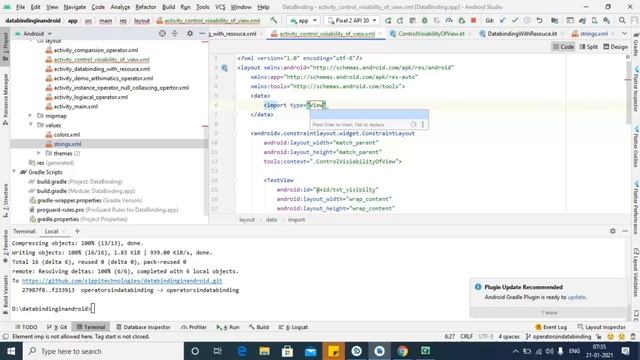Switch to DatabindingWithResouce.kt tab
Image resolution: width=640 pixels, height=360 pixels.
pyautogui.click(x=522, y=33)
